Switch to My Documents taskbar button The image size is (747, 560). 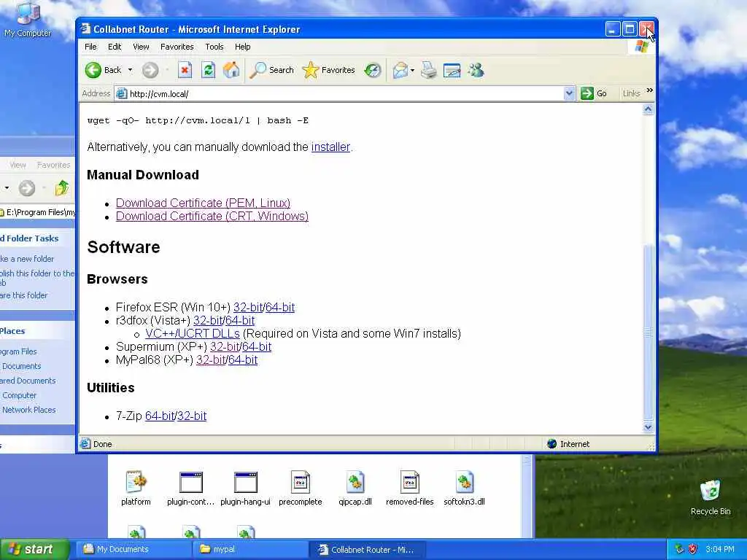[133, 550]
